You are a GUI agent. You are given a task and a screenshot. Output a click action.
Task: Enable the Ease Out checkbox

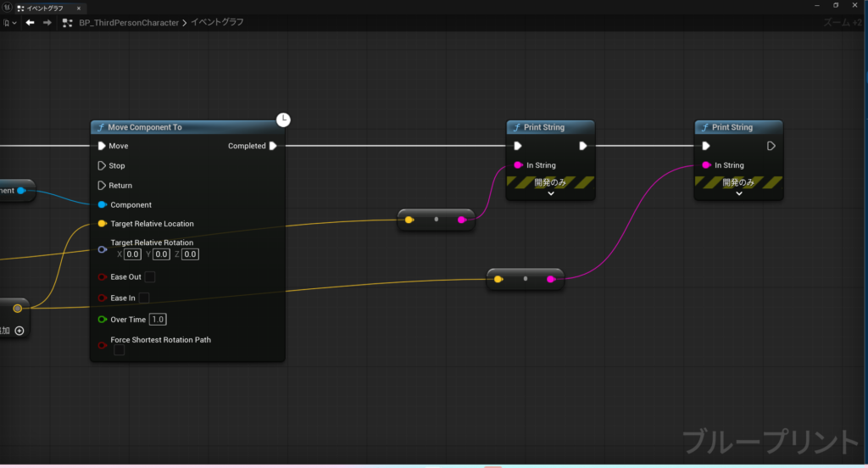(x=150, y=277)
